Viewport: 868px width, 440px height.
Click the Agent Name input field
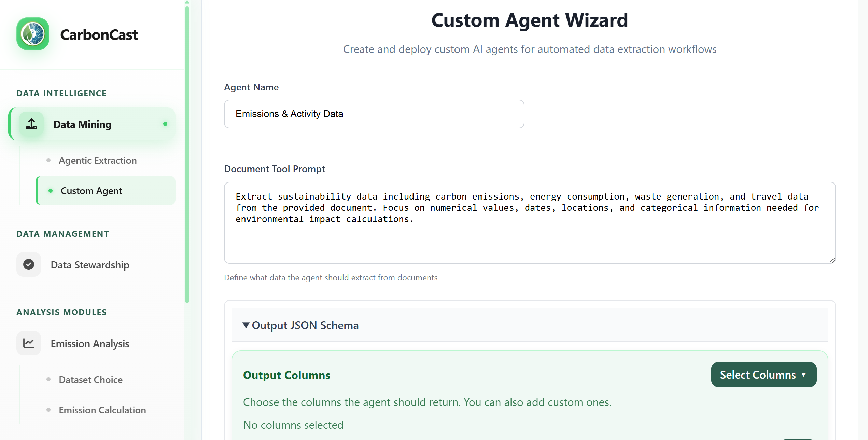(x=374, y=114)
